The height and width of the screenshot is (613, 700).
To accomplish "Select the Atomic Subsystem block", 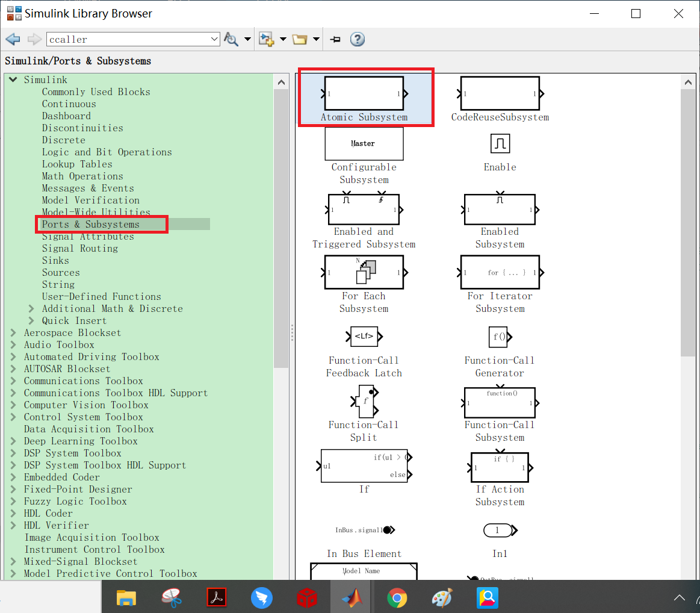I will click(364, 98).
